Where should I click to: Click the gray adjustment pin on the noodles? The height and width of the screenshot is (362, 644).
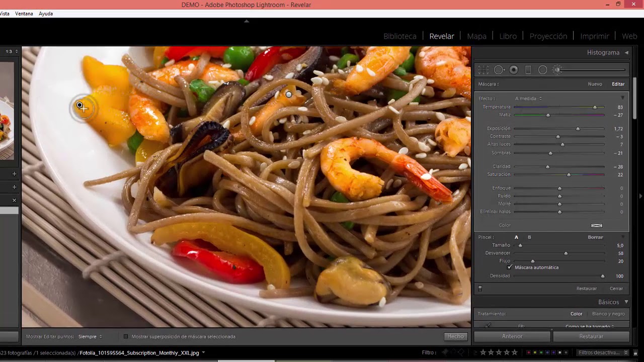point(289,95)
